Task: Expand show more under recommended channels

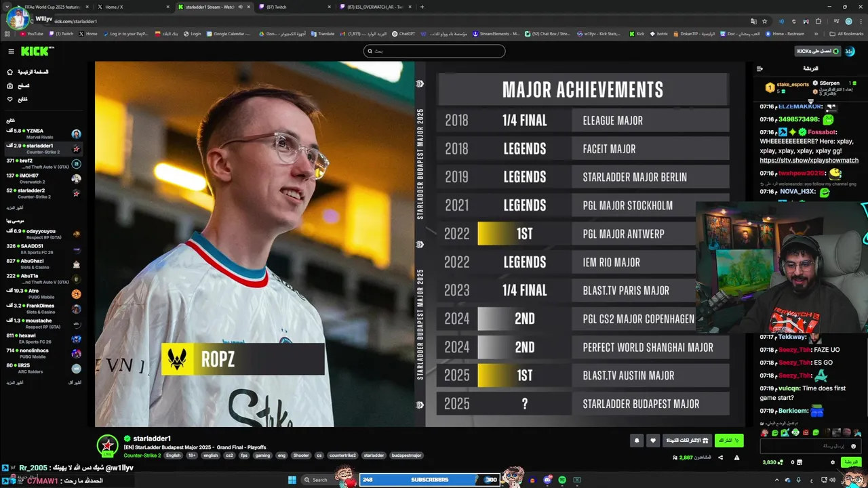Action: [x=14, y=382]
